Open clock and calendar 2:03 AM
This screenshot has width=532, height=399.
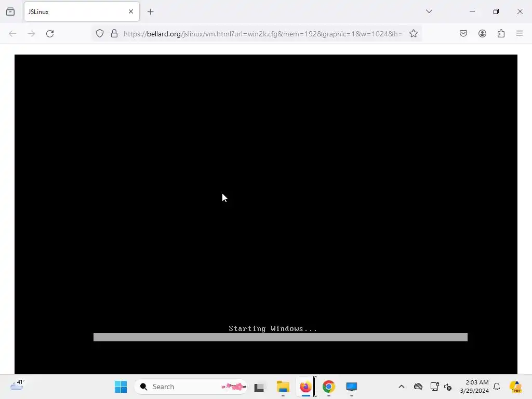pyautogui.click(x=474, y=387)
